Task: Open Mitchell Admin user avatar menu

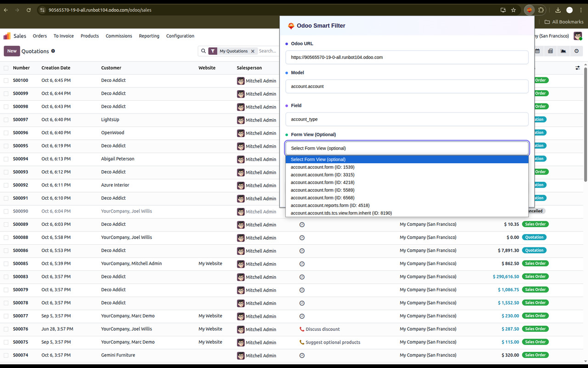Action: click(x=578, y=36)
